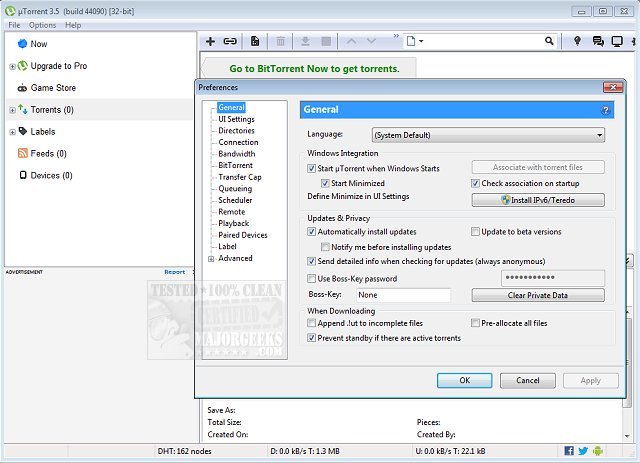640x463 pixels.
Task: Click the Twitter bird icon in status bar
Action: pos(583,451)
